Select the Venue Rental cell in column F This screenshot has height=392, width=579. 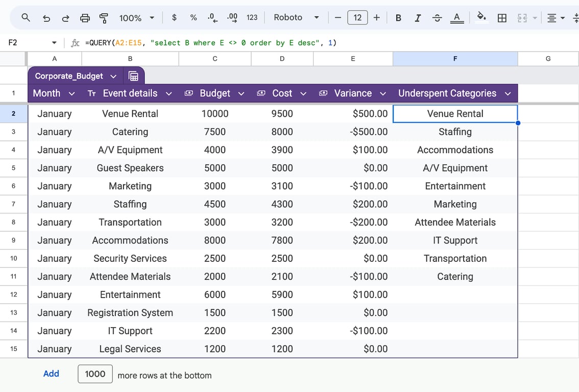coord(455,114)
